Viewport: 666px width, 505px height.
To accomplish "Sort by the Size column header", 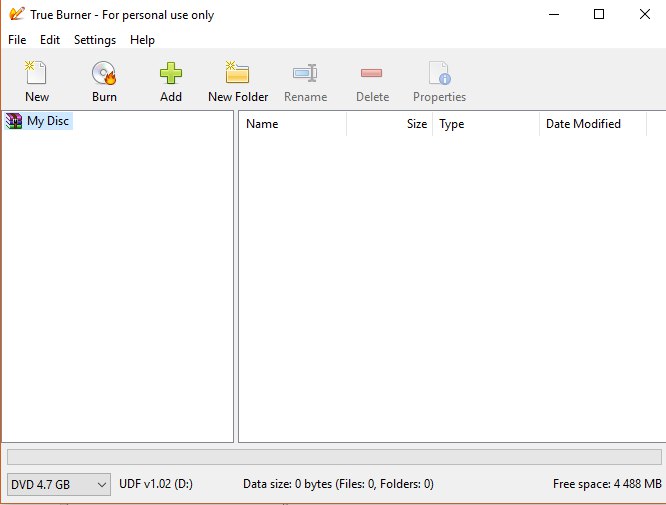I will pyautogui.click(x=389, y=124).
